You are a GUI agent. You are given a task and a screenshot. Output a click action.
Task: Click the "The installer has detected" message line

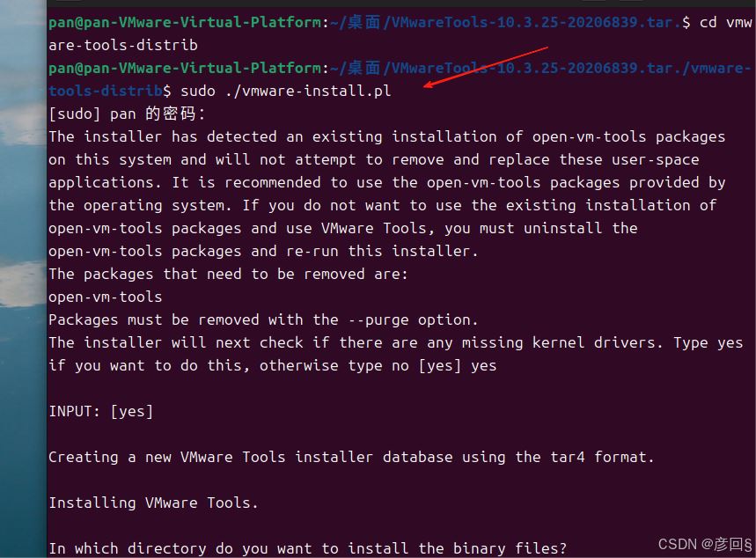[x=386, y=137]
